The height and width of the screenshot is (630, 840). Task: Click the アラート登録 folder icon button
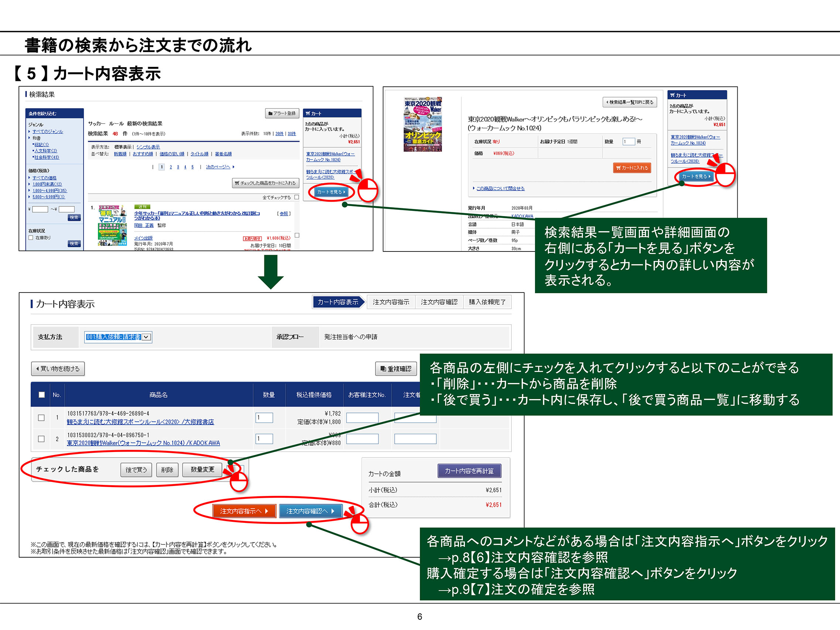[x=282, y=113]
